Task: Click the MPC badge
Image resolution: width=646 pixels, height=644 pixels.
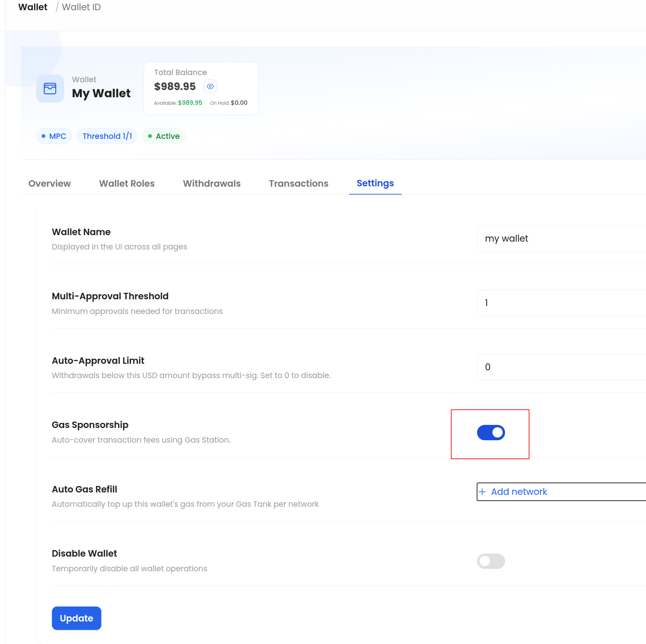Action: (x=54, y=136)
